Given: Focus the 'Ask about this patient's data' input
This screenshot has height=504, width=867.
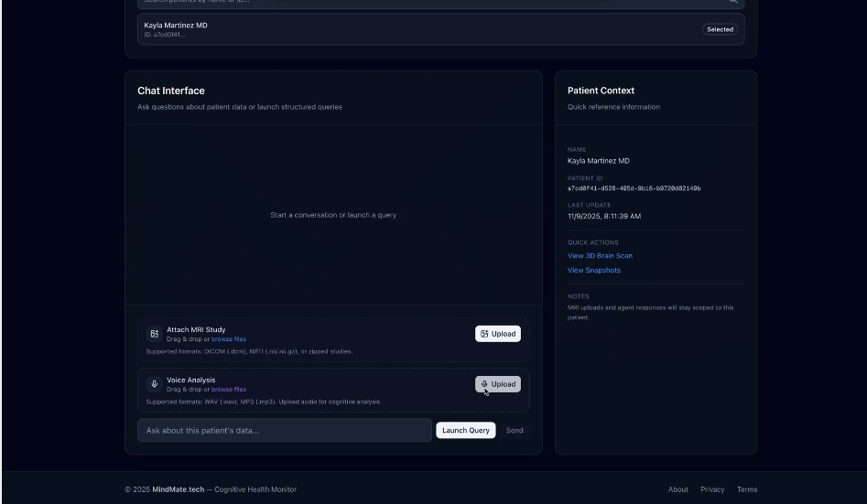Looking at the screenshot, I should [284, 431].
